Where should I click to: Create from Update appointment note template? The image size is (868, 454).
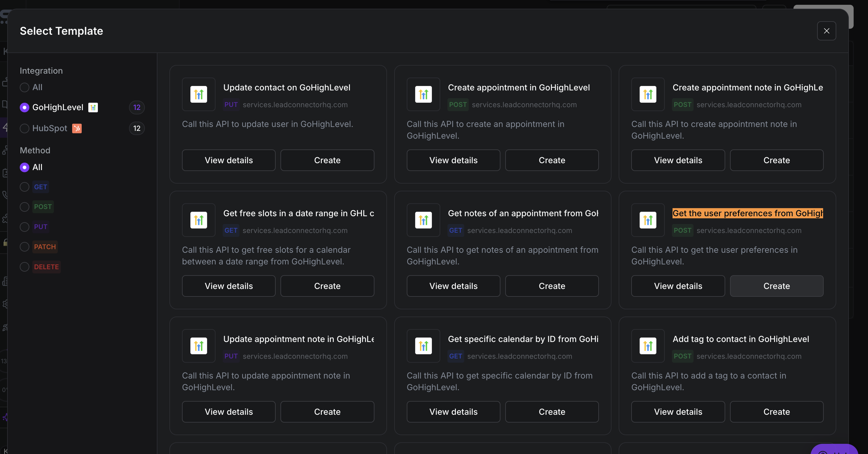[327, 412]
